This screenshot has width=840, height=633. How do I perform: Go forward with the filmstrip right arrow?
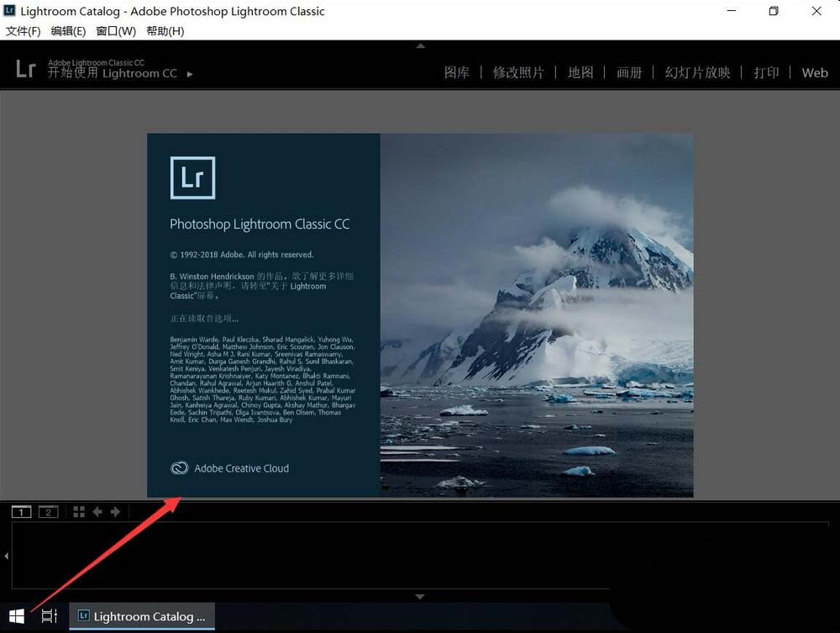pos(115,512)
